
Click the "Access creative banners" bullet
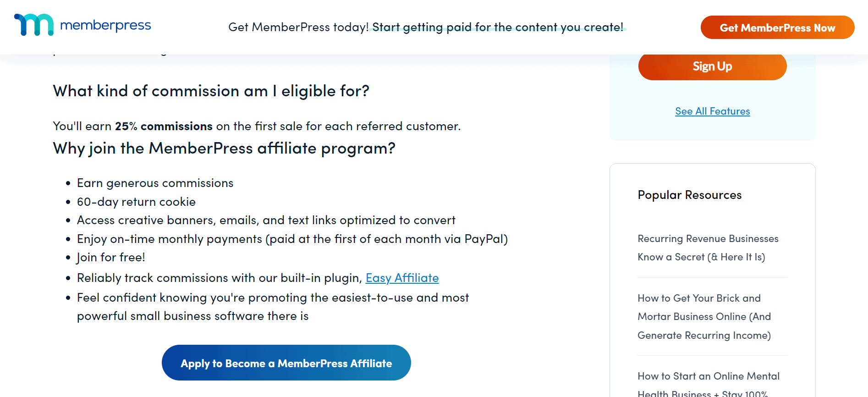coord(266,220)
